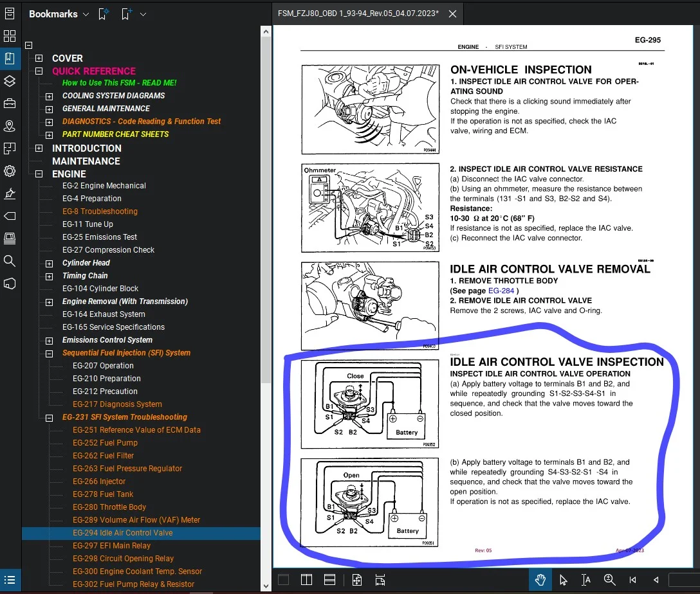Viewport: 700px width, 594px height.
Task: Go to EG-11 Tune Up bookmark
Action: coord(87,224)
